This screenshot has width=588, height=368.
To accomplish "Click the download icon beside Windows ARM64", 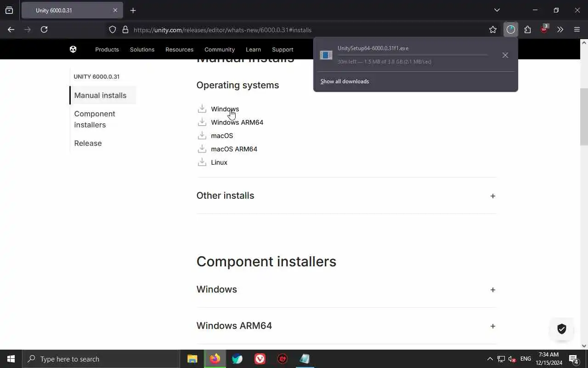I will point(202,122).
